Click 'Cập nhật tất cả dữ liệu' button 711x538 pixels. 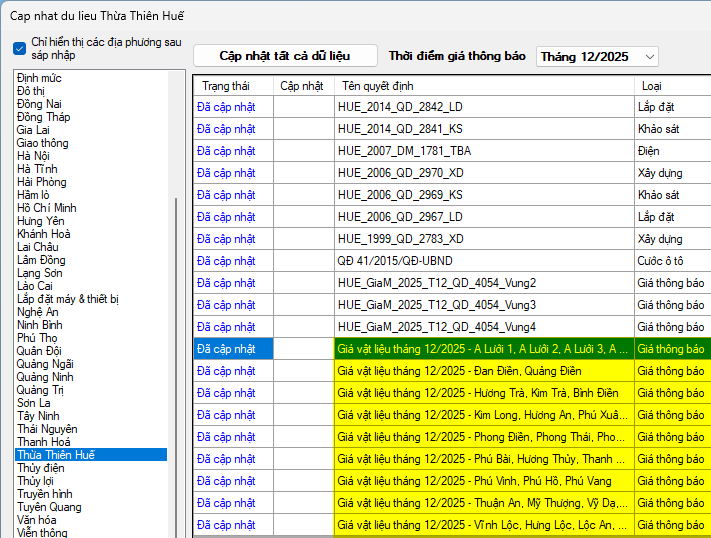[285, 56]
